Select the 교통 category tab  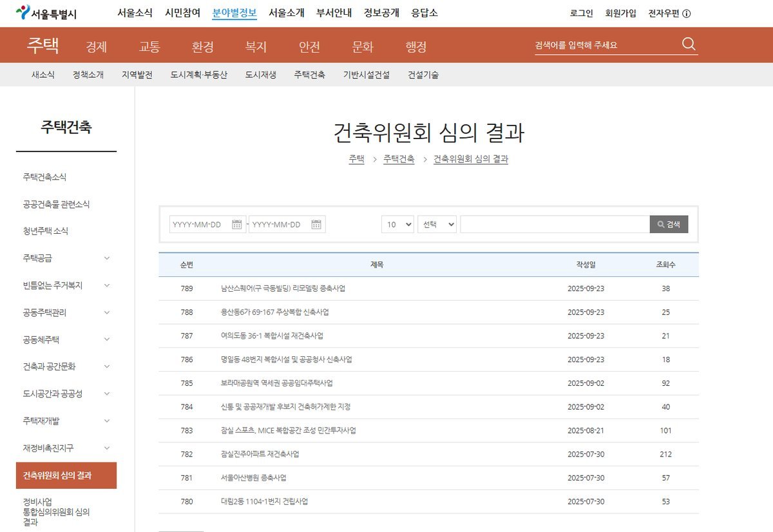[x=149, y=46]
